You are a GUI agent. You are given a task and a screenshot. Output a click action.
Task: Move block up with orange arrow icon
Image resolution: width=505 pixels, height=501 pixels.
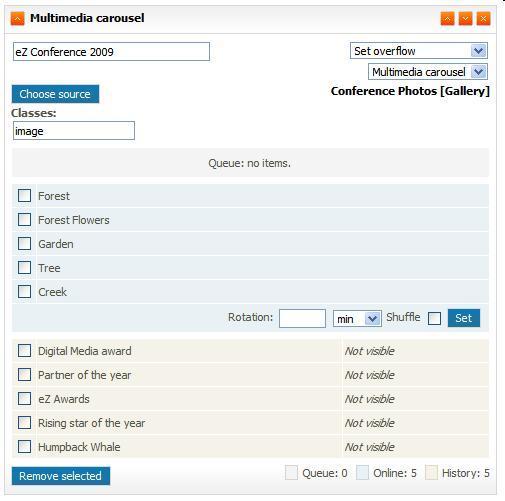[x=447, y=18]
